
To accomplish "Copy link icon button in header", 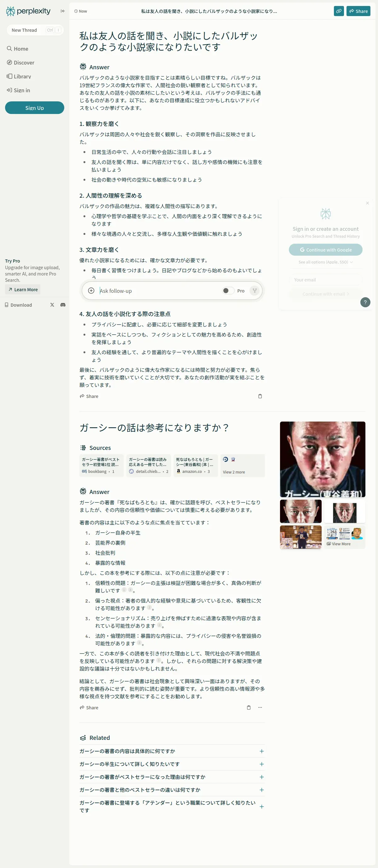I will pyautogui.click(x=339, y=11).
